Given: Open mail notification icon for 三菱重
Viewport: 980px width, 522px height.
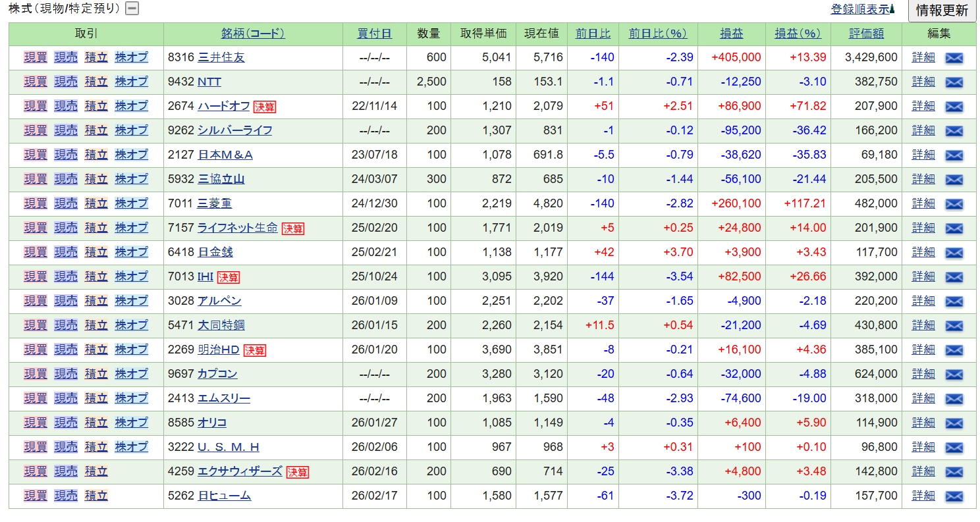Looking at the screenshot, I should pos(954,204).
